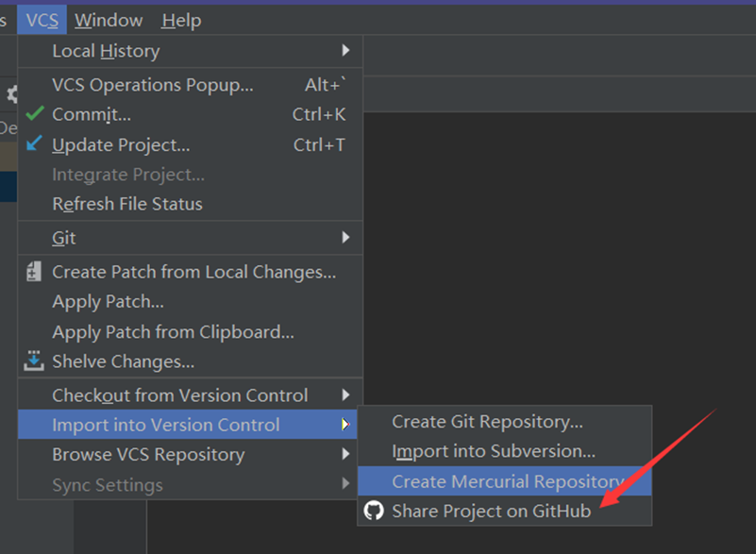Click the Ctrl+K shortcut label

319,114
